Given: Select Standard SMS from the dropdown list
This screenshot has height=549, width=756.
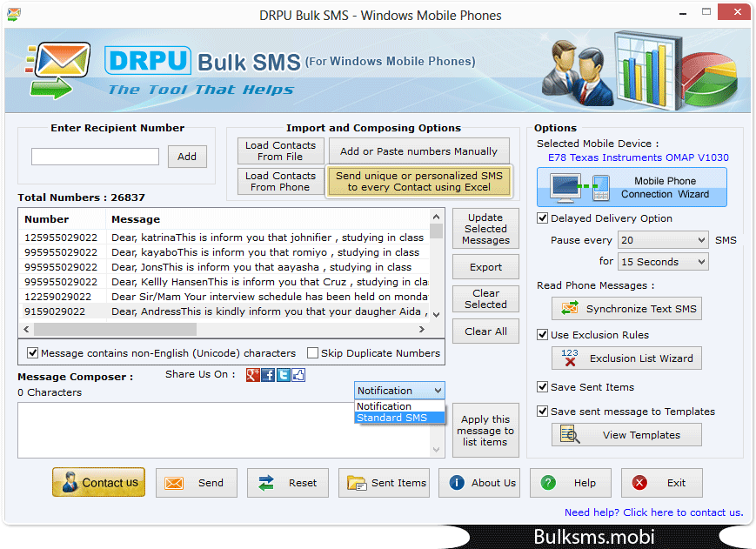Looking at the screenshot, I should click(x=399, y=418).
